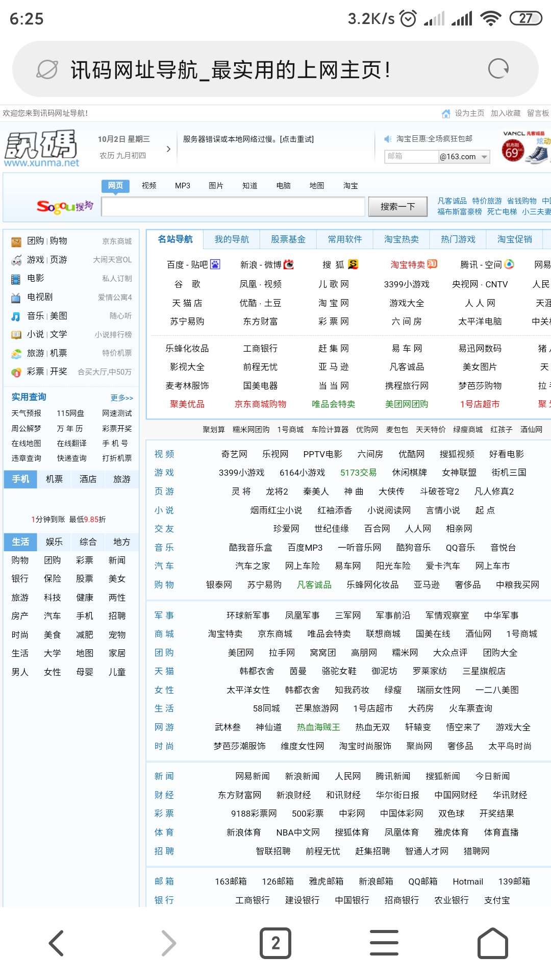Click the 加入收藏 link

click(506, 113)
